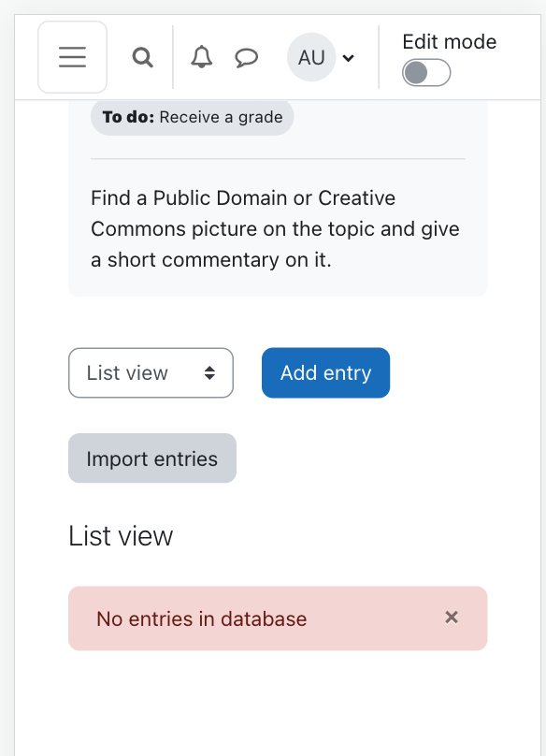Click the Public Domain picture description text

tap(275, 229)
